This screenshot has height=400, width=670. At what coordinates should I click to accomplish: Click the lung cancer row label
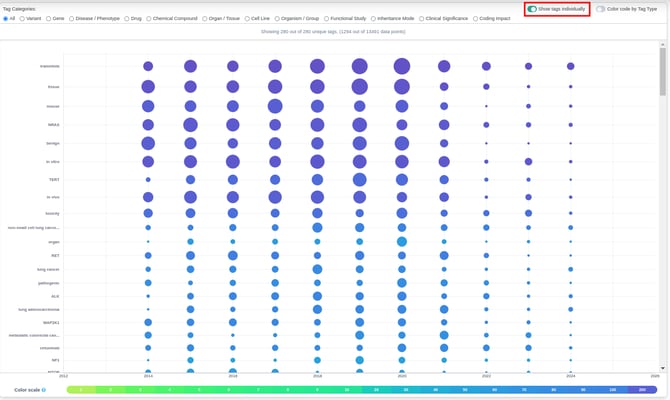48,270
